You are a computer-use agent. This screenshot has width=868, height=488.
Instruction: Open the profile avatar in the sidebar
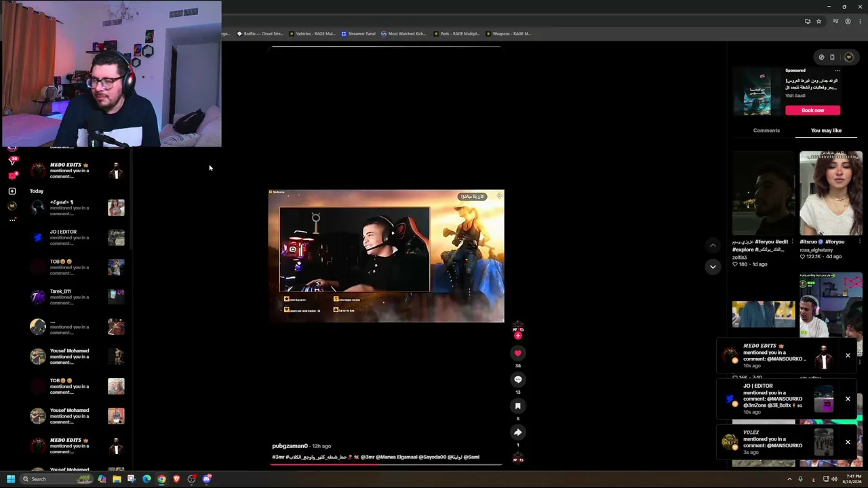pos(12,206)
